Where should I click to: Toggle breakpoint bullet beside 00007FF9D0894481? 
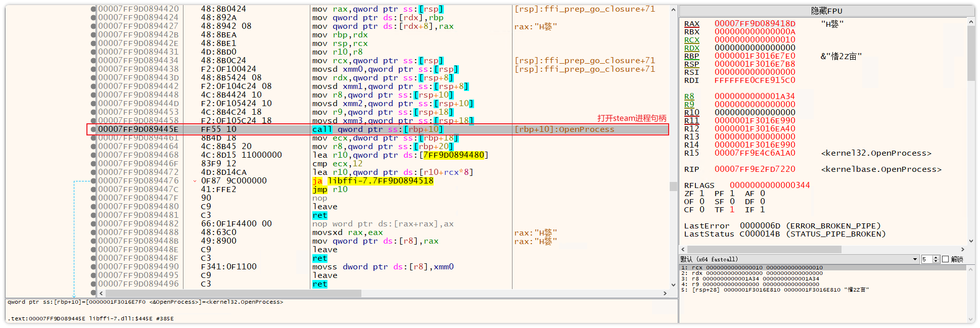click(x=94, y=215)
